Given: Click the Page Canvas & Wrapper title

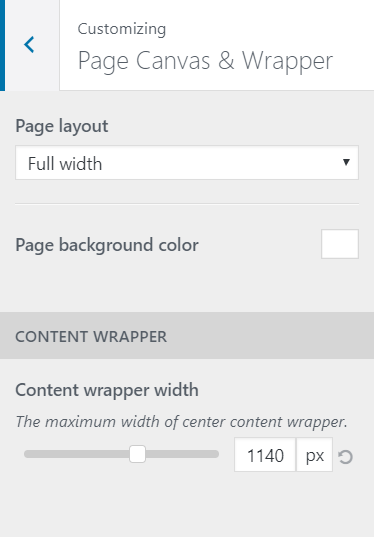Looking at the screenshot, I should (x=205, y=61).
